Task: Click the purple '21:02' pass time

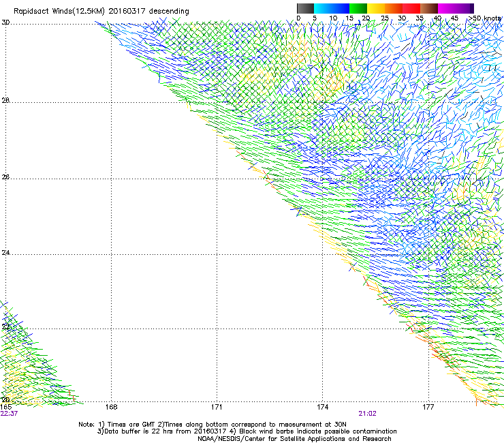Action: 367,414
